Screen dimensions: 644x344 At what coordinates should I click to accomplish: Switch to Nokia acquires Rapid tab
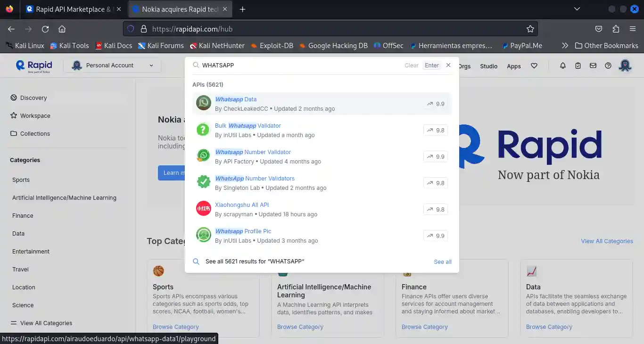180,9
